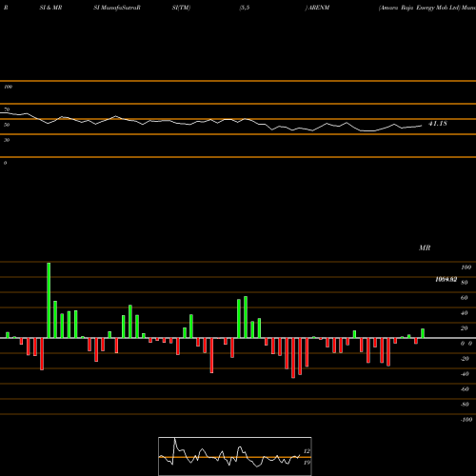Click the ARENM ticker symbol
The width and height of the screenshot is (476, 476).
click(319, 8)
